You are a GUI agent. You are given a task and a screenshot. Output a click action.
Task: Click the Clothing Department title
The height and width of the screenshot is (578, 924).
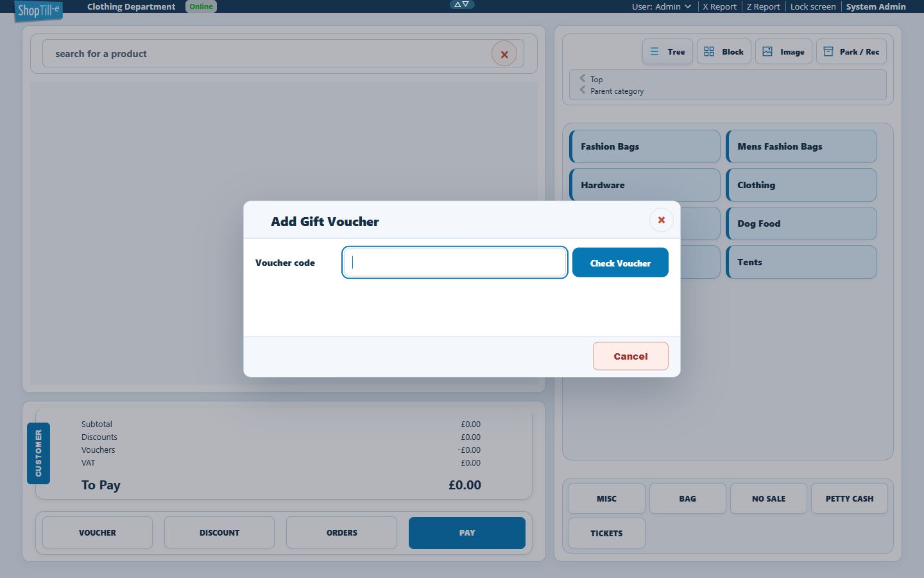tap(131, 6)
